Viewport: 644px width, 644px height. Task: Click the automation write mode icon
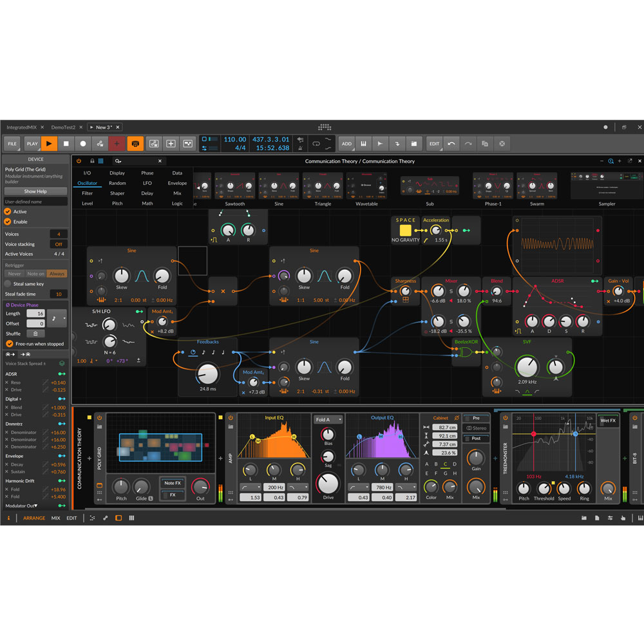100,144
